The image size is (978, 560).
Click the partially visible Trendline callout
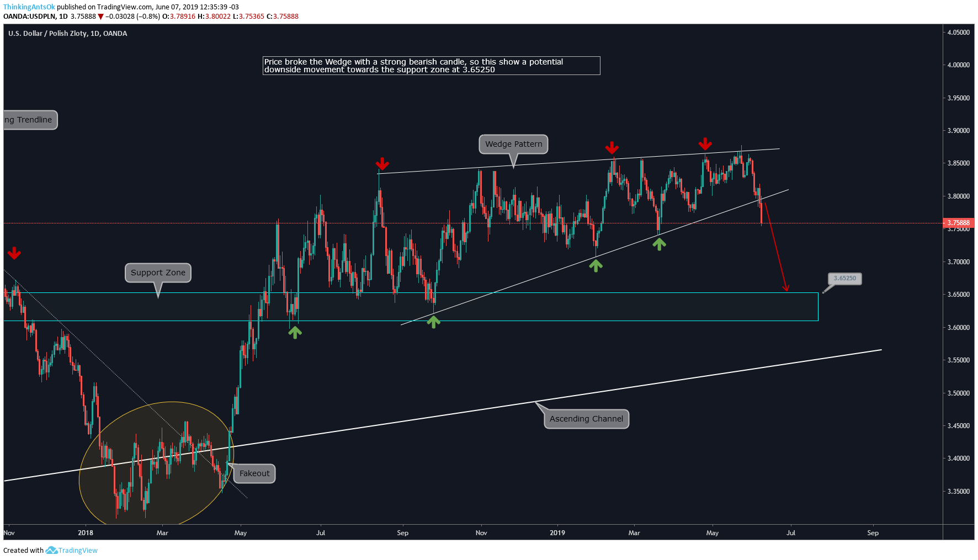pyautogui.click(x=30, y=120)
